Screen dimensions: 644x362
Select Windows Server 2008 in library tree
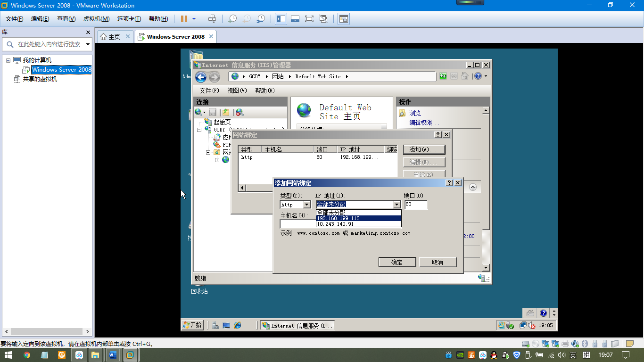pyautogui.click(x=61, y=70)
